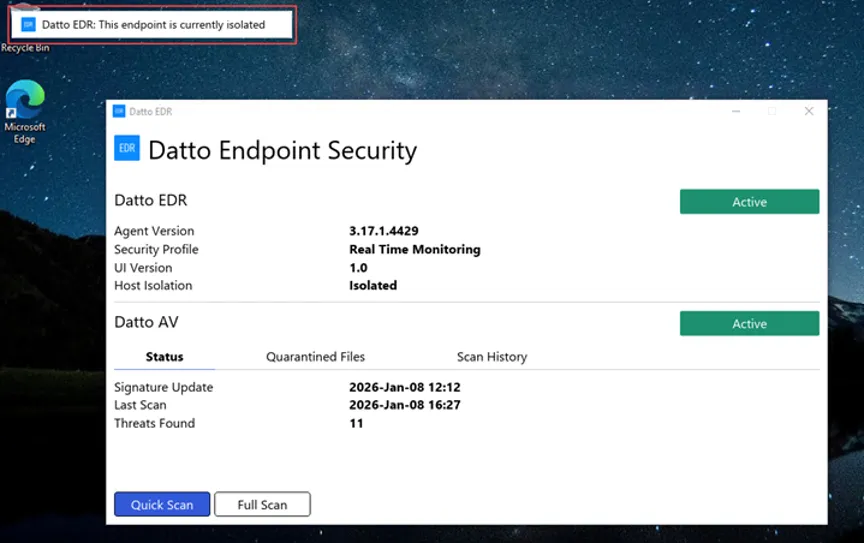This screenshot has width=864, height=544.
Task: Open the Quarantined Files tab
Action: [x=315, y=357]
